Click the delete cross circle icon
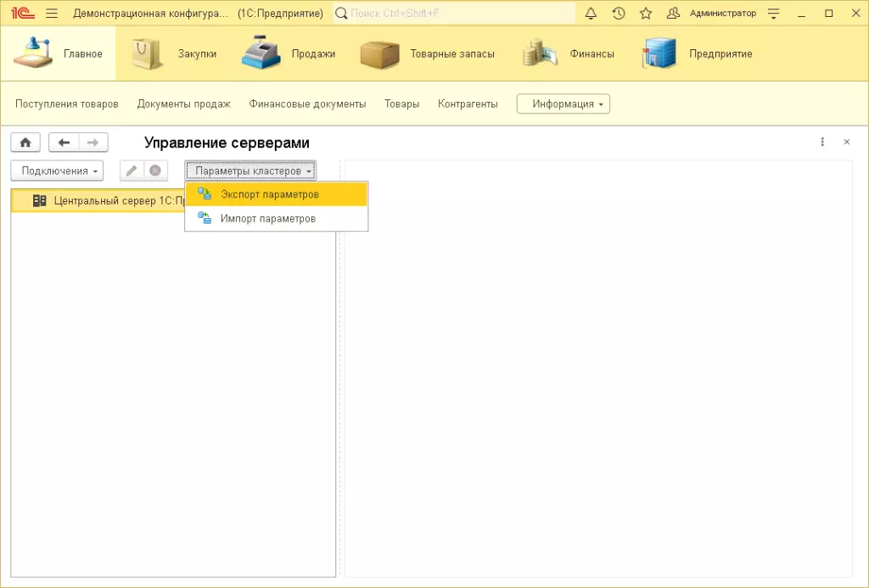The height and width of the screenshot is (588, 869). (x=155, y=171)
